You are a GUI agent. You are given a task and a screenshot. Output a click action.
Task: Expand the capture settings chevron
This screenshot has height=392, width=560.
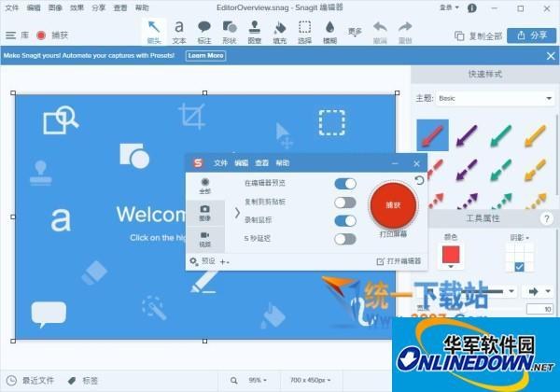[237, 213]
